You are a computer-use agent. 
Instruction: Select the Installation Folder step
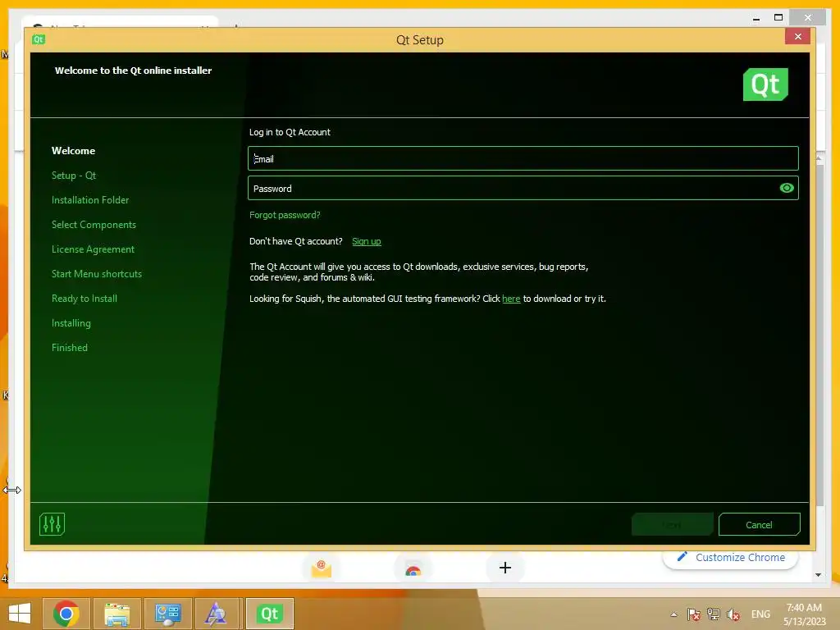[90, 200]
